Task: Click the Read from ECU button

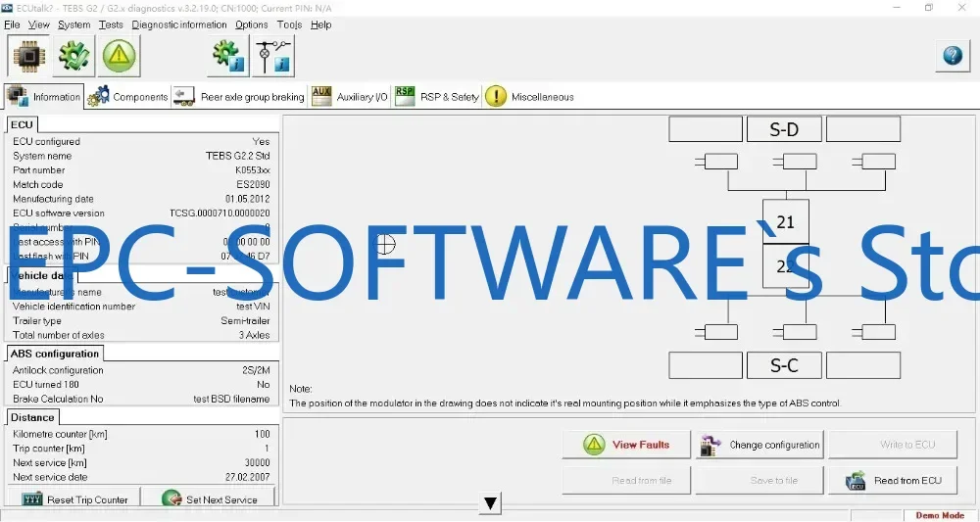Action: [x=893, y=481]
